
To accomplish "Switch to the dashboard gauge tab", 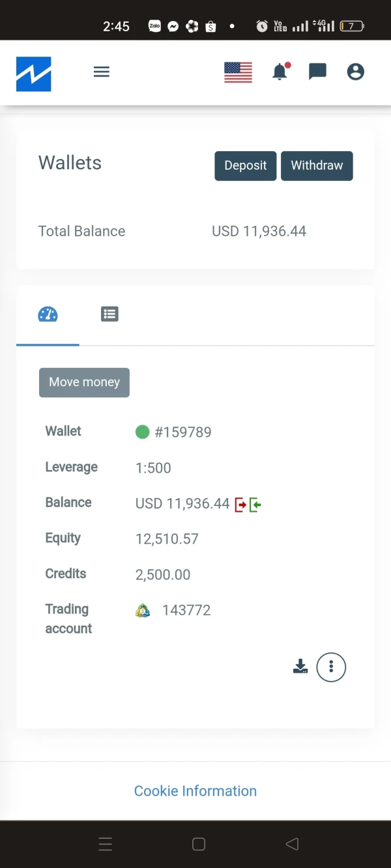I will pos(48,315).
